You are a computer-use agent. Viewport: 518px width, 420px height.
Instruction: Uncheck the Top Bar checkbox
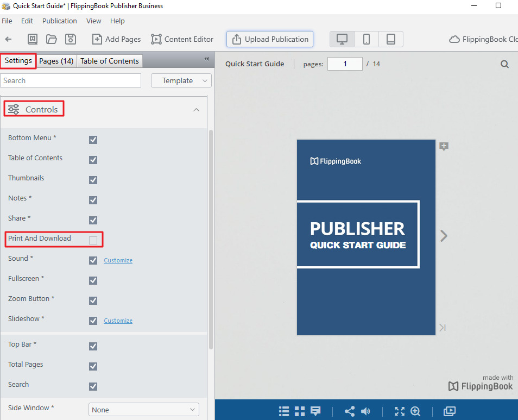tap(93, 346)
